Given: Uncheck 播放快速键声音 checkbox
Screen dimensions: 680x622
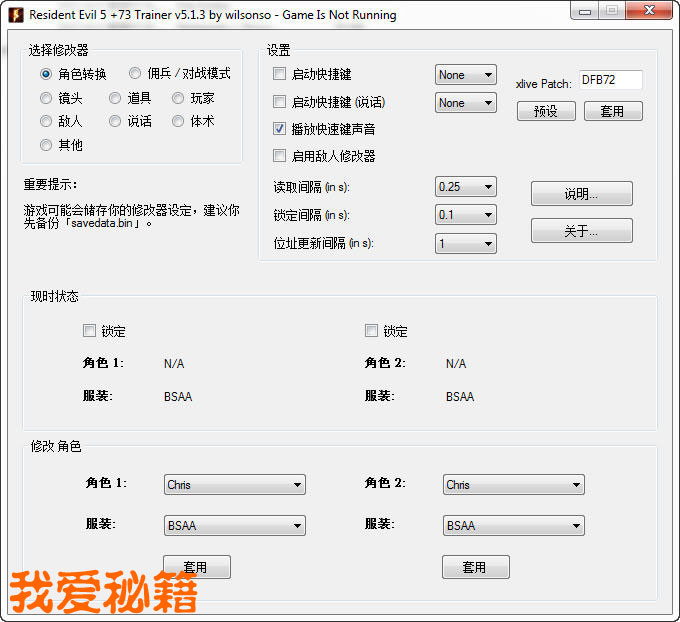Looking at the screenshot, I should pos(280,129).
